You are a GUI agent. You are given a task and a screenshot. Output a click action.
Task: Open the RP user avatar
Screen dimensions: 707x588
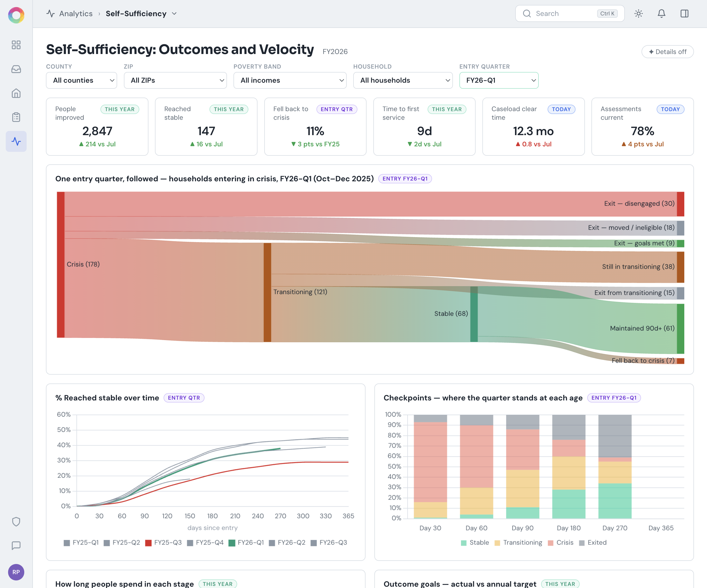click(16, 572)
